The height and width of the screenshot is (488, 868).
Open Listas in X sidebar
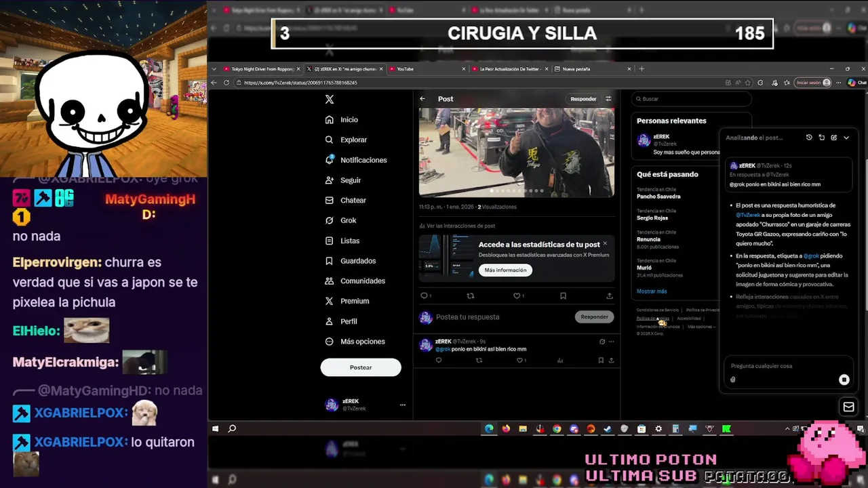click(x=342, y=241)
